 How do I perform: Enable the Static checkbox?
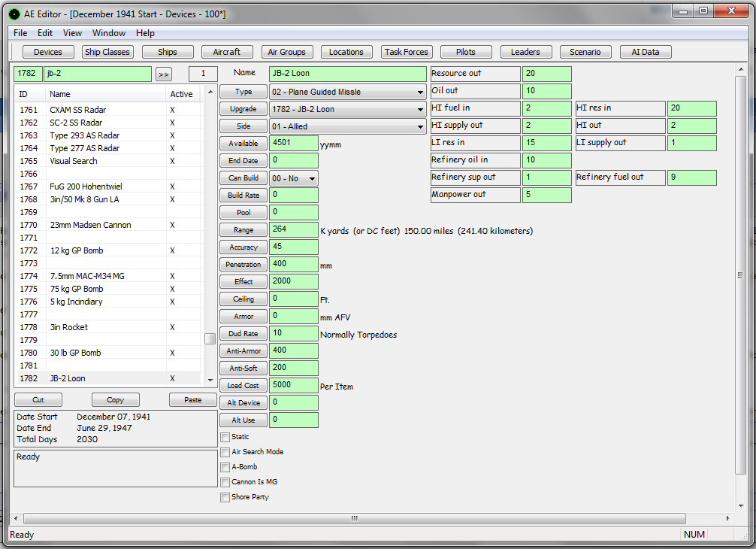(225, 437)
